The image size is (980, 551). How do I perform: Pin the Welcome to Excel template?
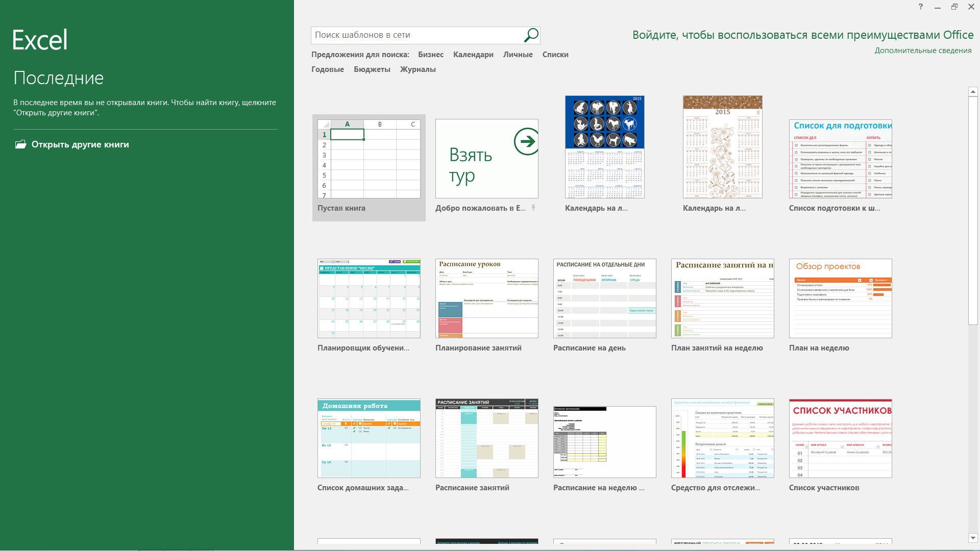click(533, 208)
